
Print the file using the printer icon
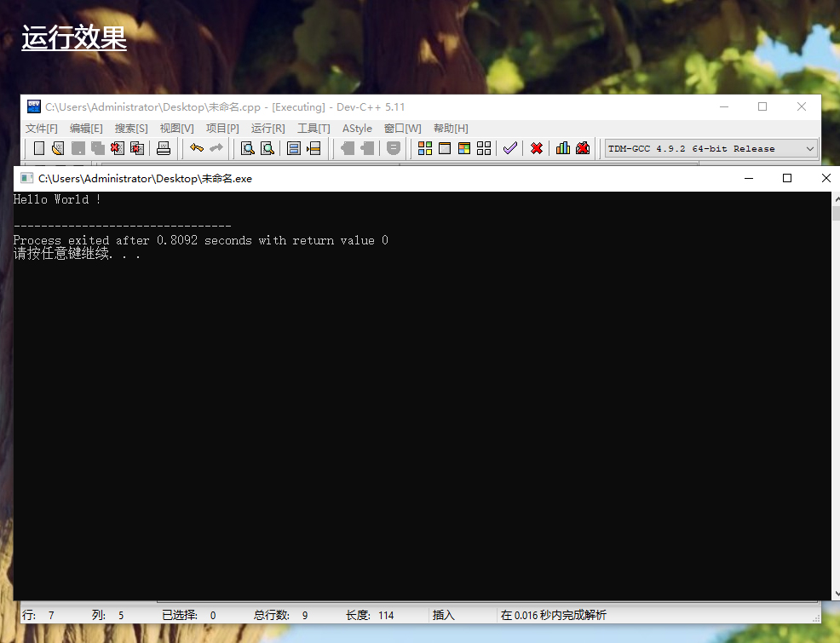(x=164, y=148)
